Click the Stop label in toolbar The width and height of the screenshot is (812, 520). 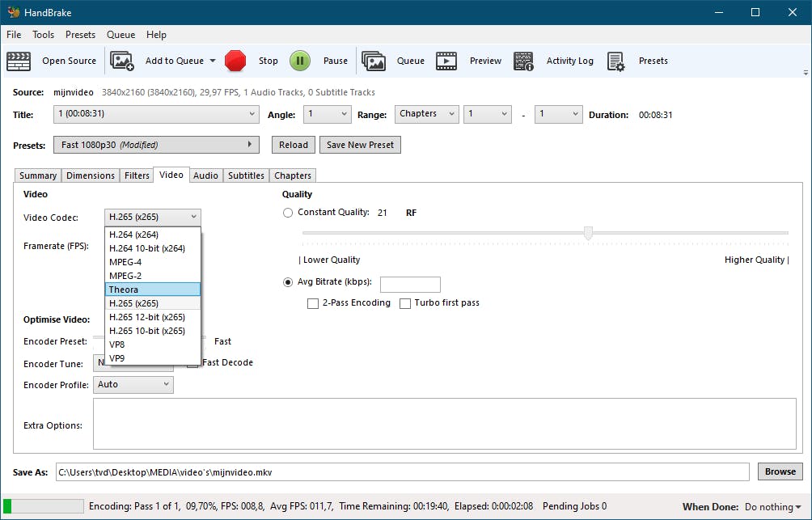[x=269, y=61]
